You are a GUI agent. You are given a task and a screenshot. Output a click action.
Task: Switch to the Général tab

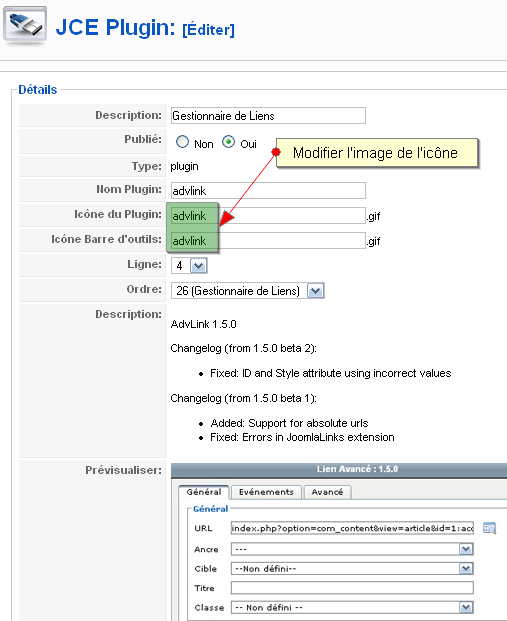coord(204,492)
